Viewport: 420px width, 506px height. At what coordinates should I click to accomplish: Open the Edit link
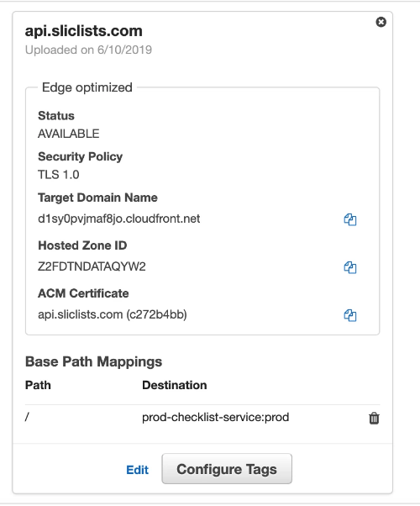(138, 470)
